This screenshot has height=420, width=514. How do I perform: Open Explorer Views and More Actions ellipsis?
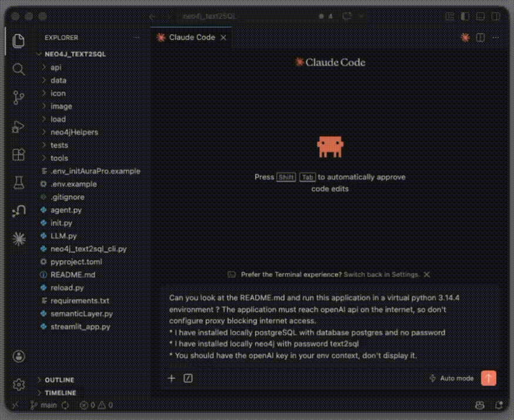pyautogui.click(x=136, y=38)
